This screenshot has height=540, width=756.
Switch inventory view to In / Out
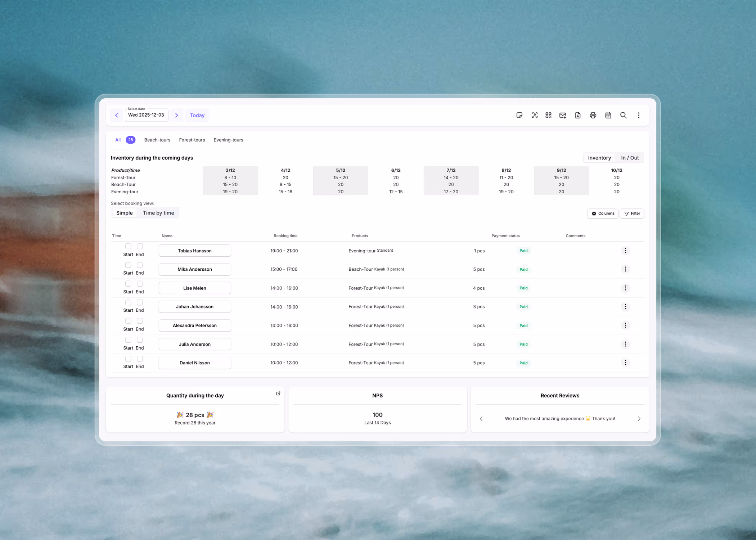630,158
